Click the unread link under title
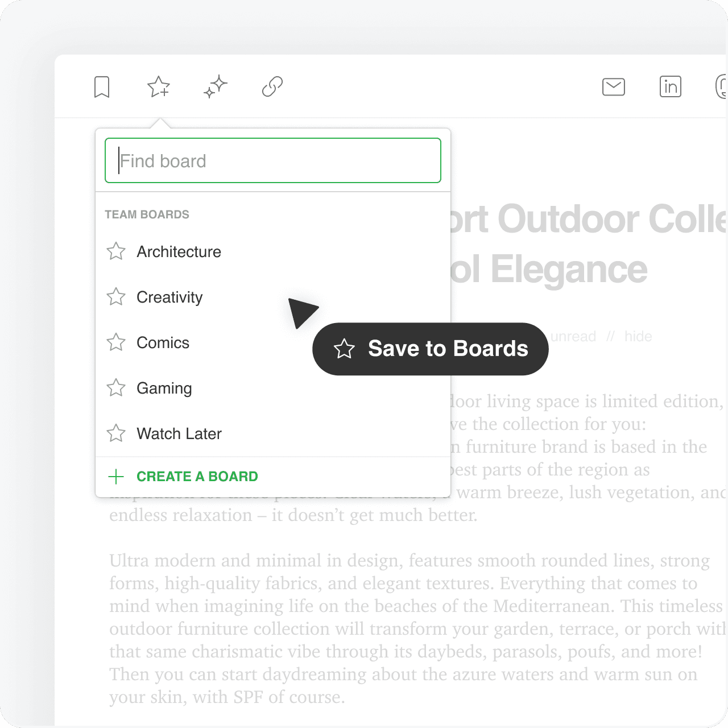The width and height of the screenshot is (728, 728). 573,337
